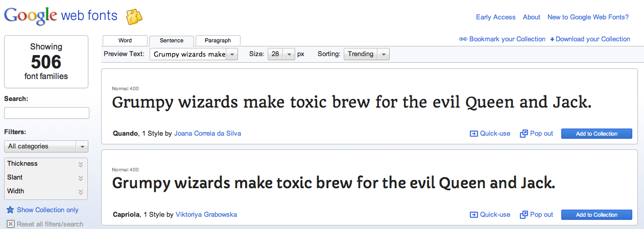The image size is (644, 229).
Task: Switch to the Sentence tab
Action: tap(172, 41)
